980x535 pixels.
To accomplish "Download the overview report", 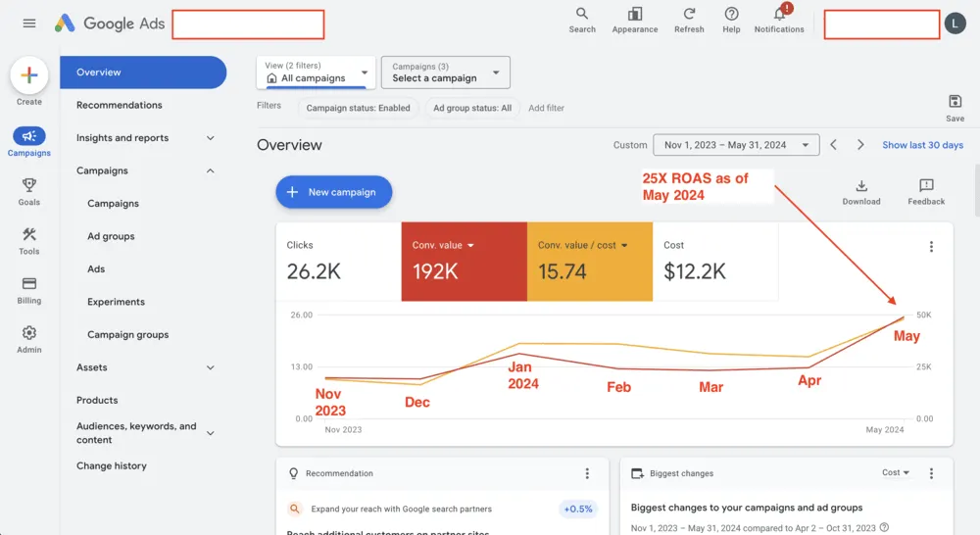I will tap(860, 192).
